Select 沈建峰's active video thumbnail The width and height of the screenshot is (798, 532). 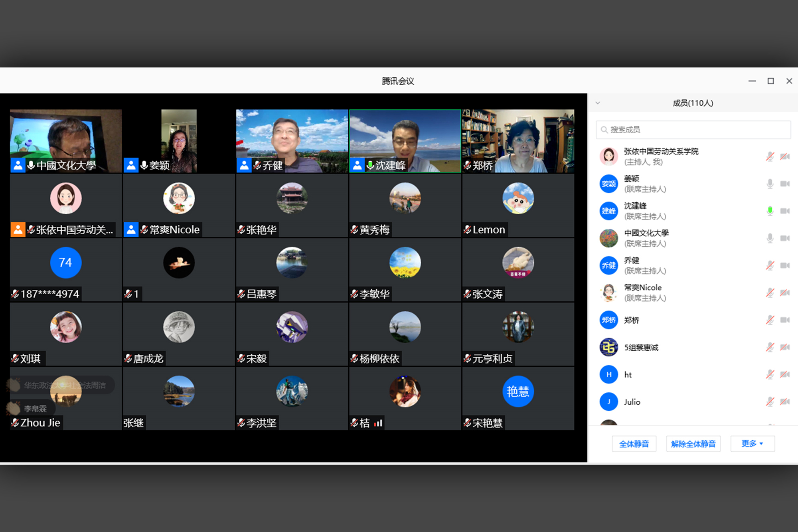point(405,140)
